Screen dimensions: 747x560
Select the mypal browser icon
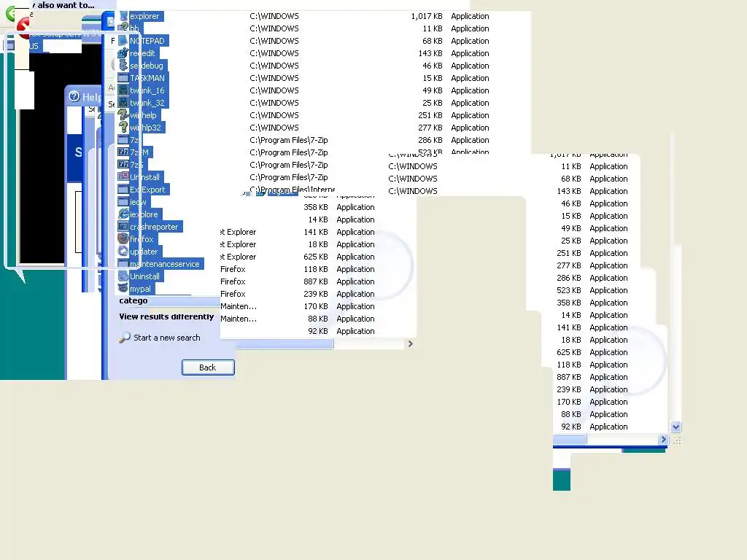pos(123,289)
